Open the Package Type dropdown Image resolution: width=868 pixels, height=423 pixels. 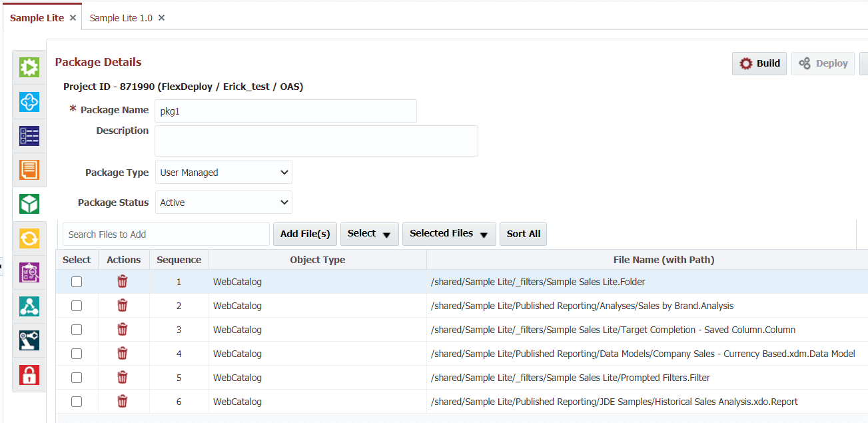[x=224, y=173]
